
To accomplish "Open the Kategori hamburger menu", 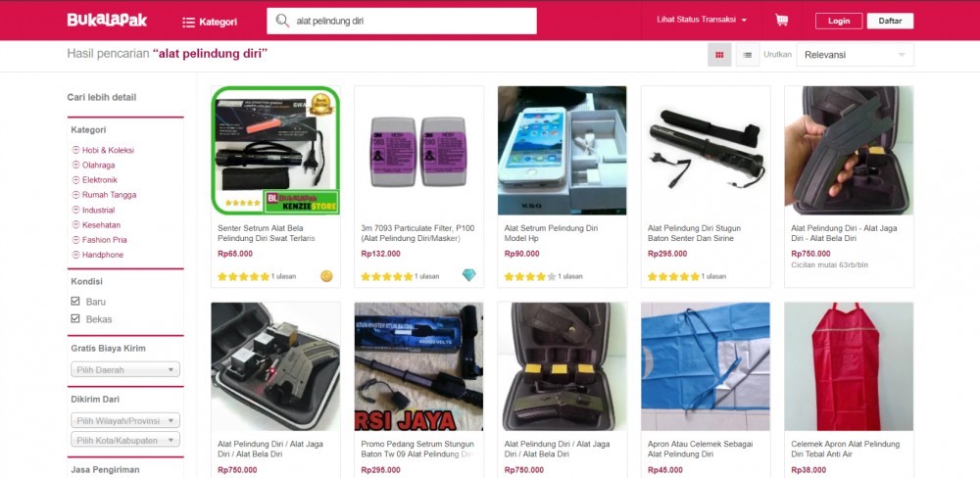I will (210, 22).
